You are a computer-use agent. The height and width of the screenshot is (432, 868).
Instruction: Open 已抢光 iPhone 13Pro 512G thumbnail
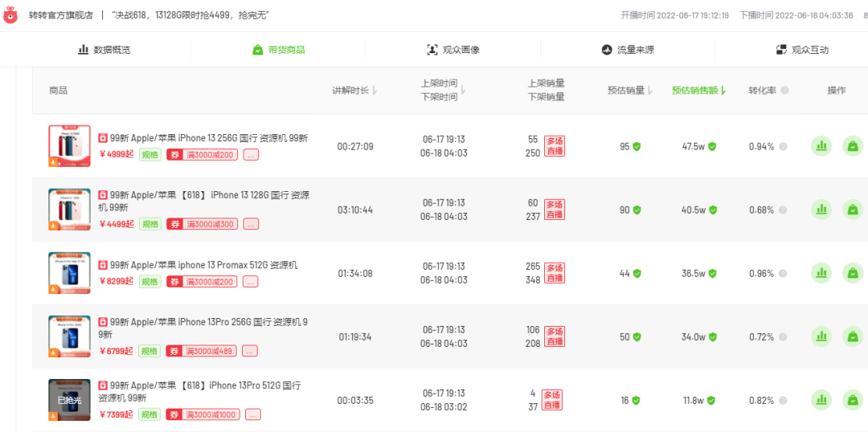(x=69, y=400)
